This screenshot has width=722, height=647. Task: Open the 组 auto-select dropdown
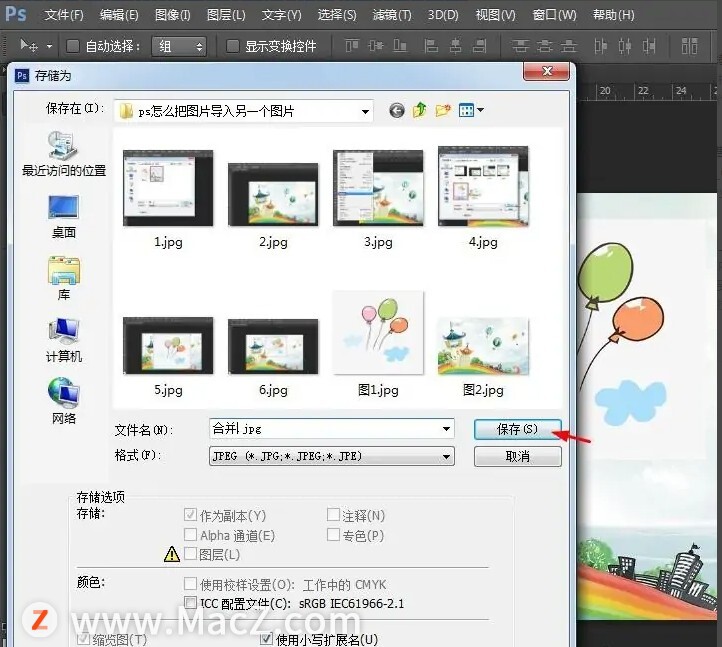click(179, 46)
